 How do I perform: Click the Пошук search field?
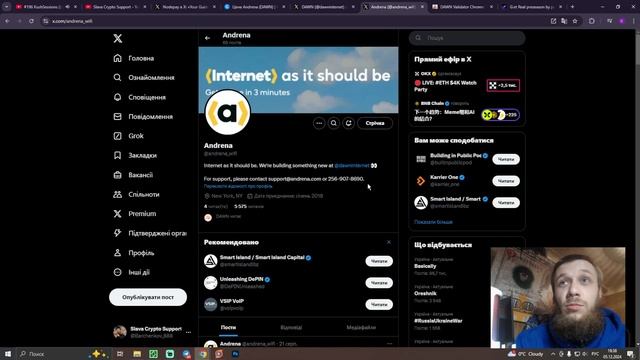click(467, 38)
